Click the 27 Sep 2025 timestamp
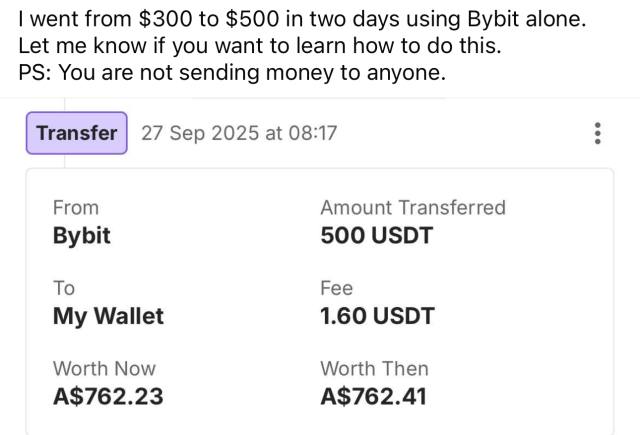640x435 pixels. 239,133
